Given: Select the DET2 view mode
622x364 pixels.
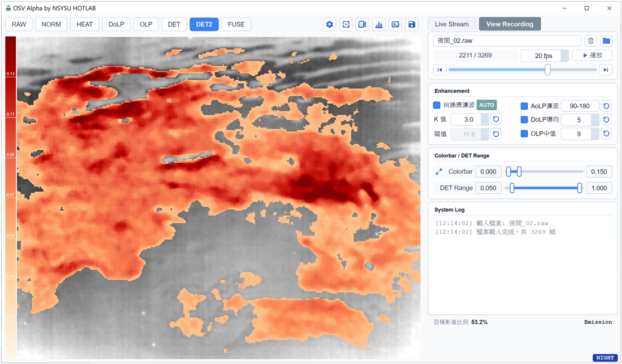Looking at the screenshot, I should [204, 25].
